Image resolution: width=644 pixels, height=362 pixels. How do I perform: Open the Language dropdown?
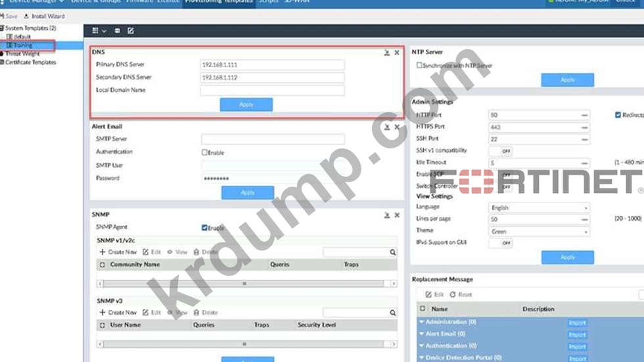point(540,208)
